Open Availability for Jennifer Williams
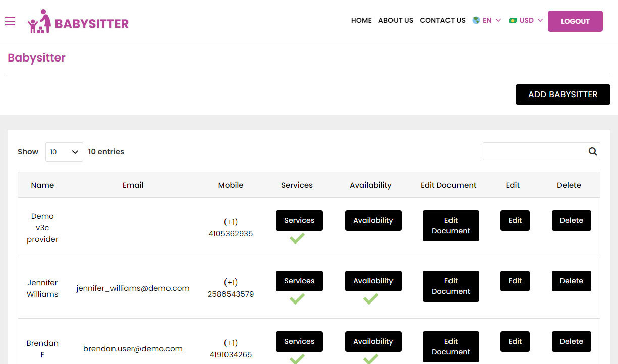 point(373,281)
